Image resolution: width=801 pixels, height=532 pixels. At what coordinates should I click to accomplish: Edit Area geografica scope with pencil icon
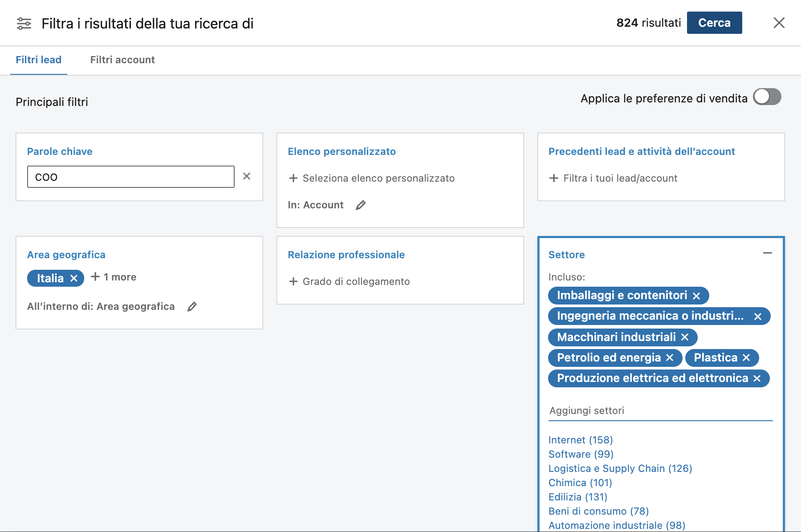(192, 306)
